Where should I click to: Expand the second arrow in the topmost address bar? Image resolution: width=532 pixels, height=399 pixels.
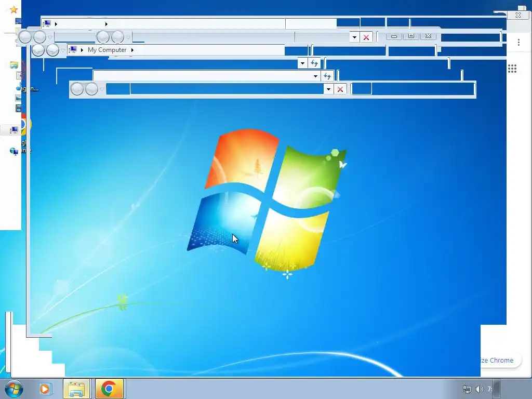[106, 24]
